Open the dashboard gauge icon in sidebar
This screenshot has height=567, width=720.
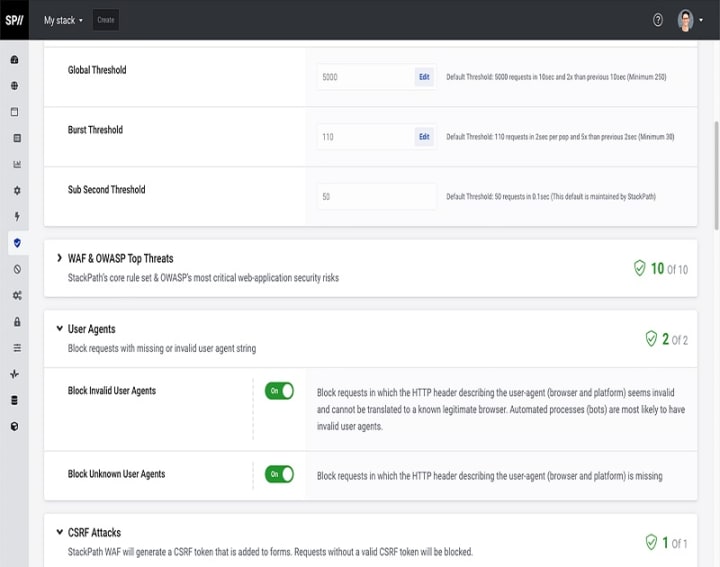[15, 60]
